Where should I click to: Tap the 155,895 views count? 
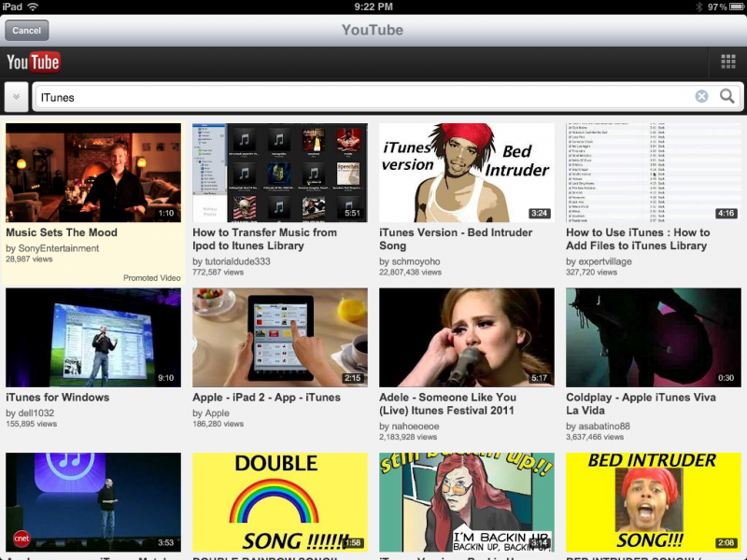pos(32,424)
